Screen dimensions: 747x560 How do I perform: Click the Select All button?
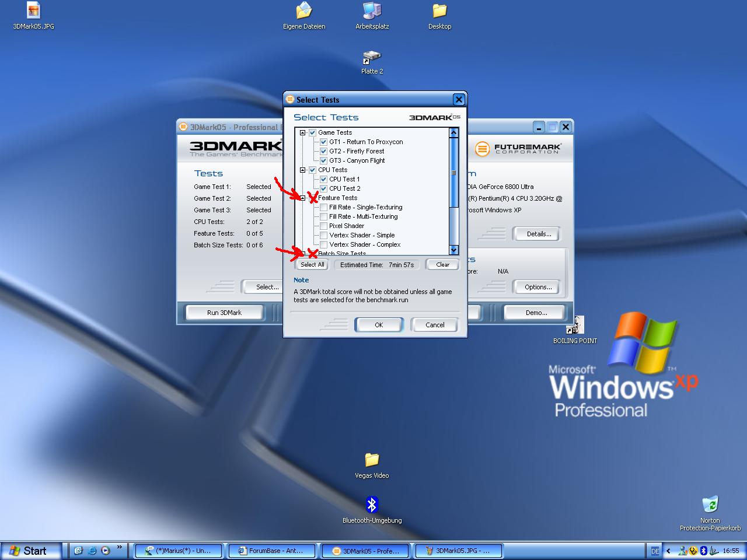[312, 264]
